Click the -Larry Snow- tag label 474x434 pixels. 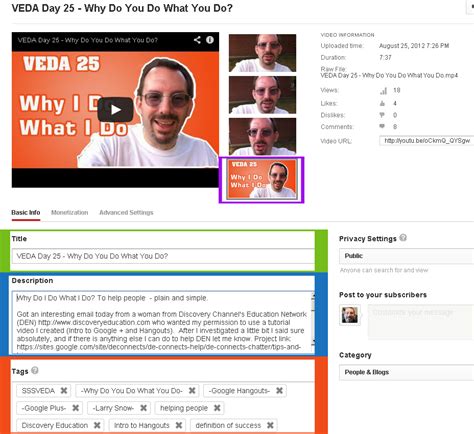(x=113, y=408)
